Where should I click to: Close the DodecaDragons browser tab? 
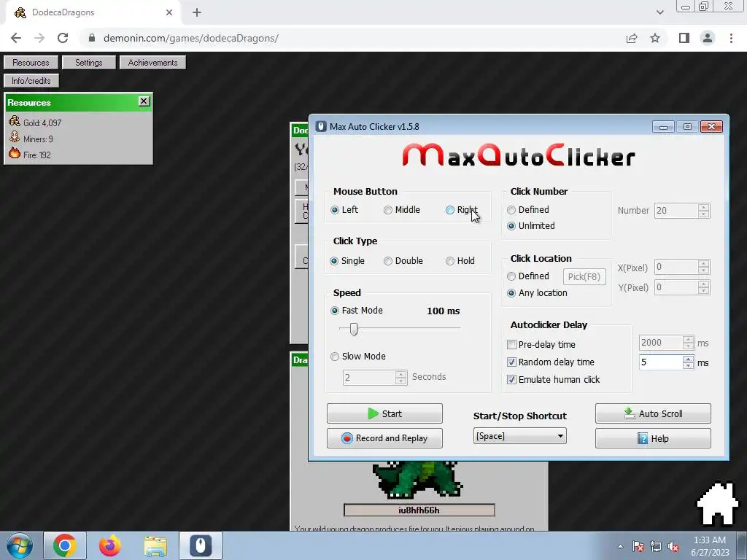point(169,12)
